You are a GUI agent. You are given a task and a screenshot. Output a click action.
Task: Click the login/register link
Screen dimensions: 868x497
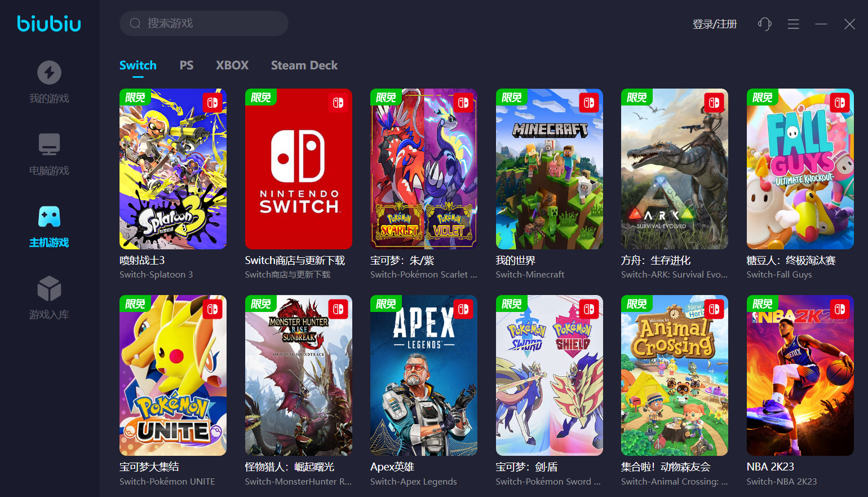pos(715,24)
